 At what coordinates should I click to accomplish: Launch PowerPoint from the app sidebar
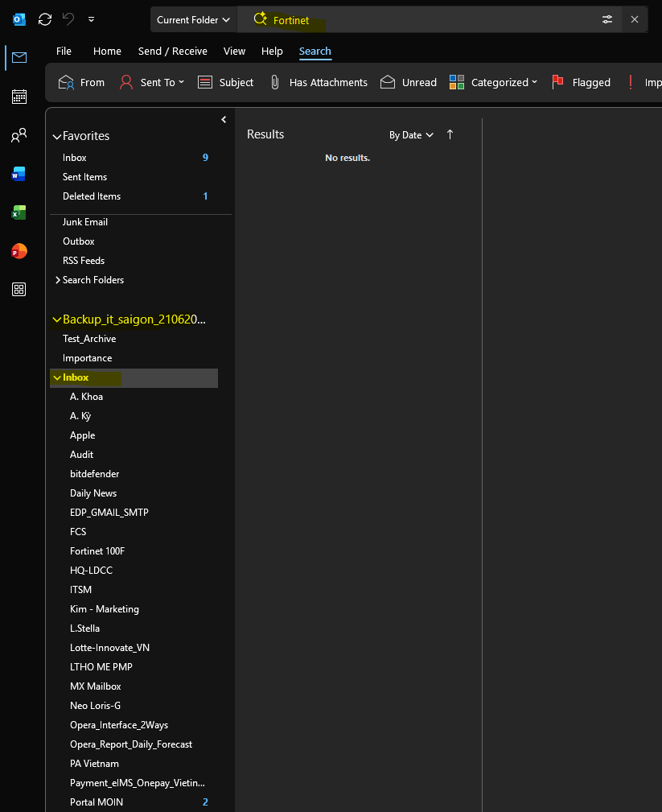(19, 251)
